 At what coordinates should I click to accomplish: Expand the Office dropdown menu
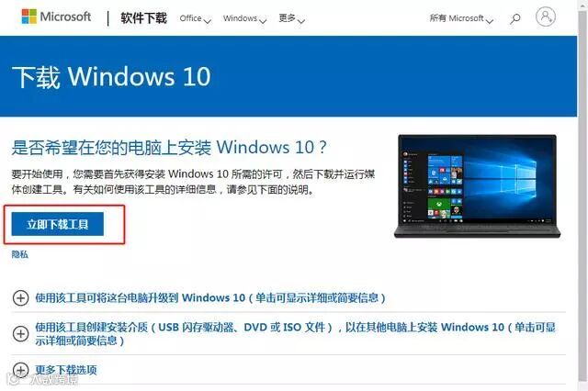tap(196, 18)
